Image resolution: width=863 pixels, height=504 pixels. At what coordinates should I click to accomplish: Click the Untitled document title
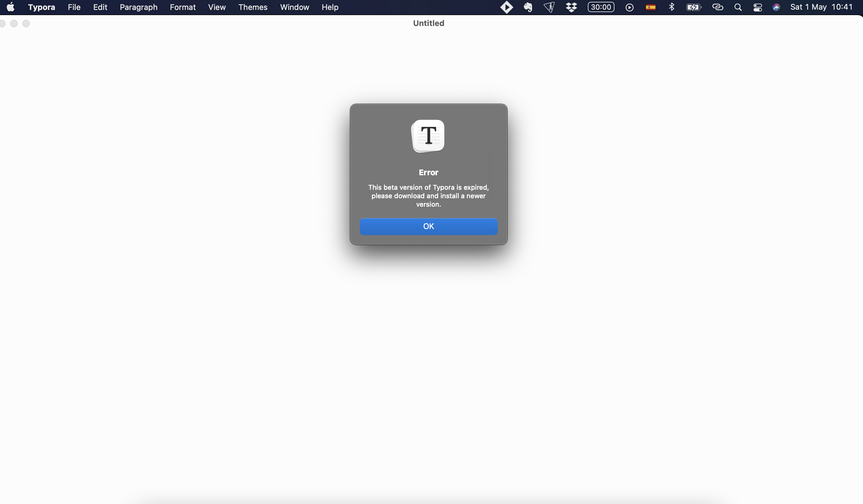pos(428,23)
